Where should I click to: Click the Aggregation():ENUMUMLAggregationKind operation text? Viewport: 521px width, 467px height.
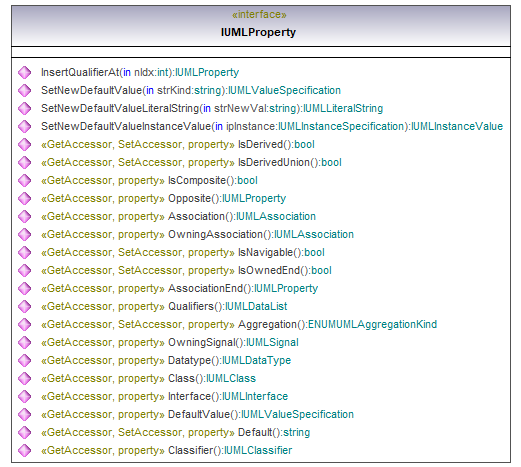pos(338,324)
